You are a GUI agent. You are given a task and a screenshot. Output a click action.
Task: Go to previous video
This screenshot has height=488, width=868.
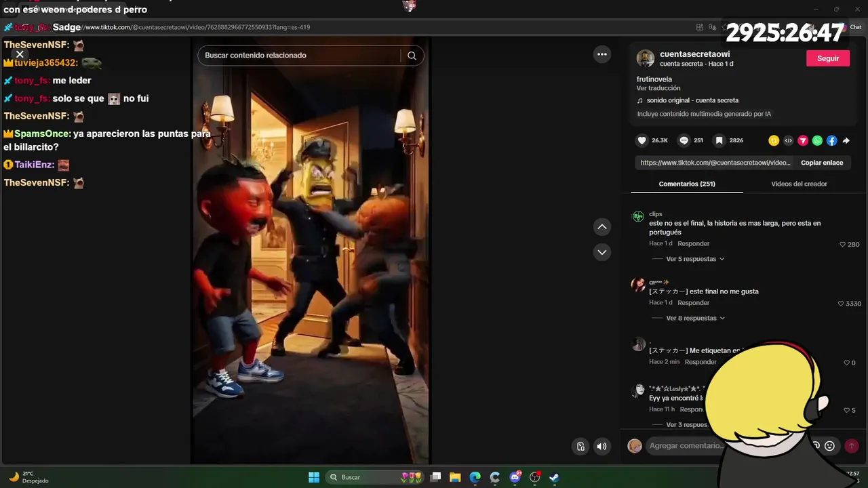602,226
